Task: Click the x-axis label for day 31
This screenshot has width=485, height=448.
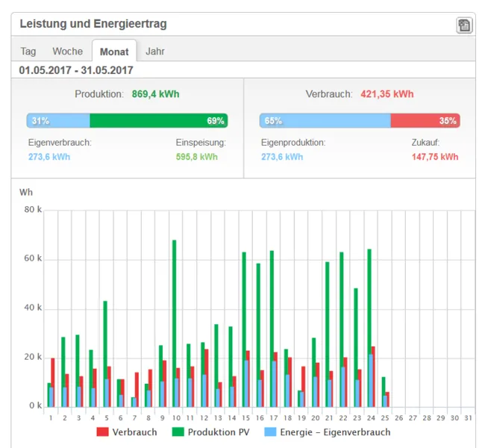Action: (x=468, y=418)
